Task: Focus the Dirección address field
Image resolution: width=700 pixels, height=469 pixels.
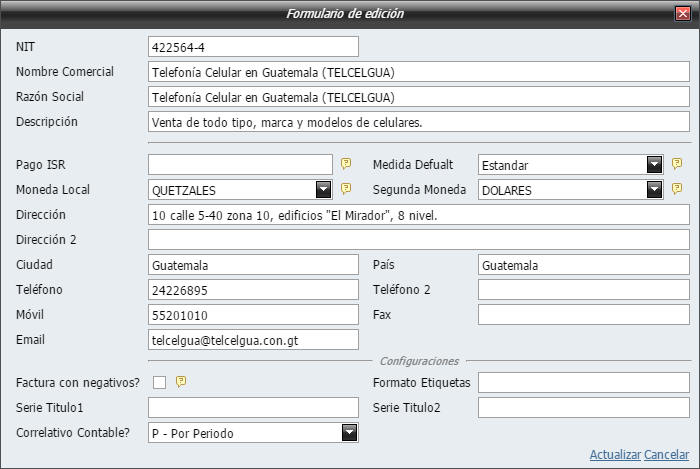Action: point(419,215)
